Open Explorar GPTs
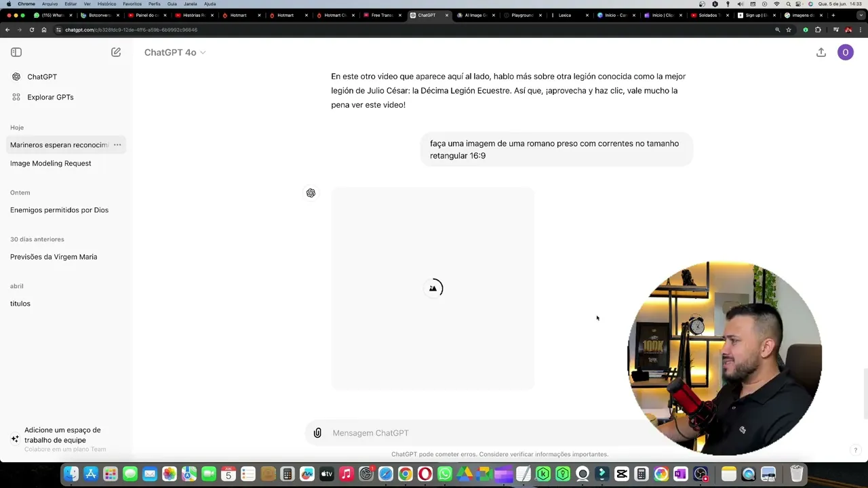 click(66, 97)
